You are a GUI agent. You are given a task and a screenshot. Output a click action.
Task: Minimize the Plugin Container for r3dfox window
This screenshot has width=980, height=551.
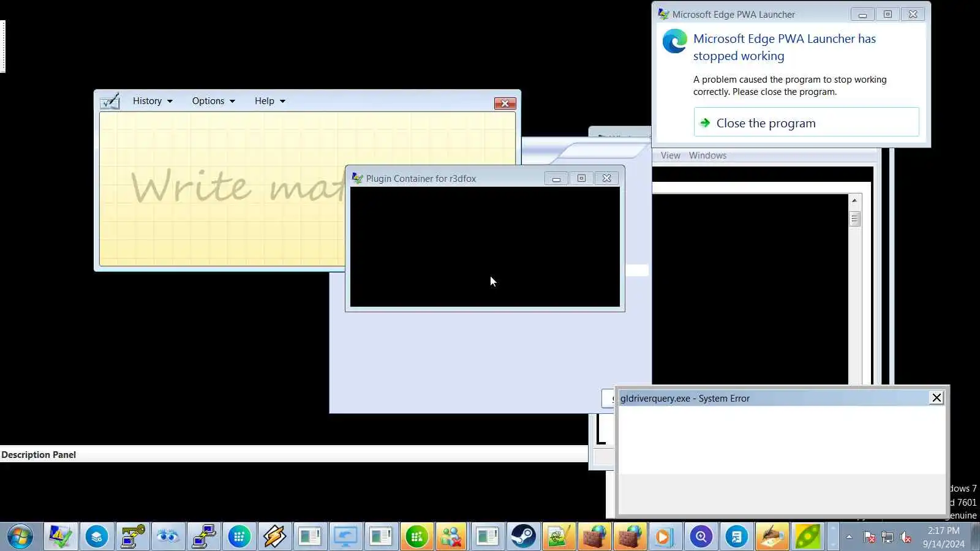click(x=556, y=178)
